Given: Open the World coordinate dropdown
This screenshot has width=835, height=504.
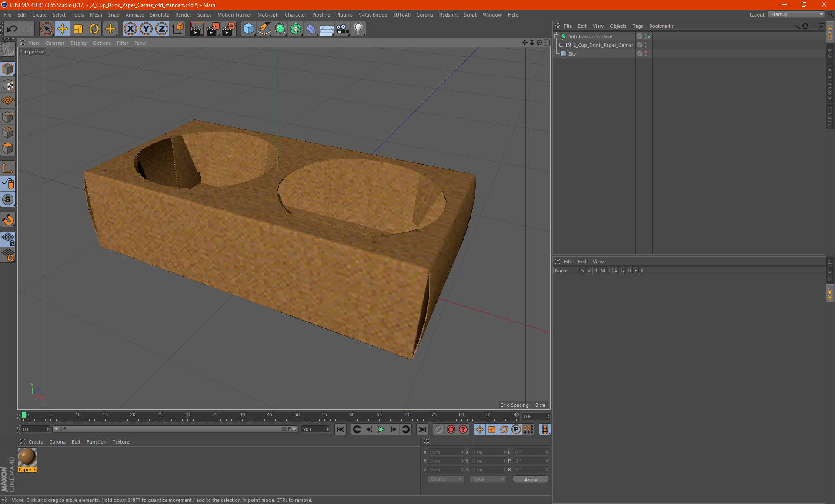Looking at the screenshot, I should pos(446,479).
